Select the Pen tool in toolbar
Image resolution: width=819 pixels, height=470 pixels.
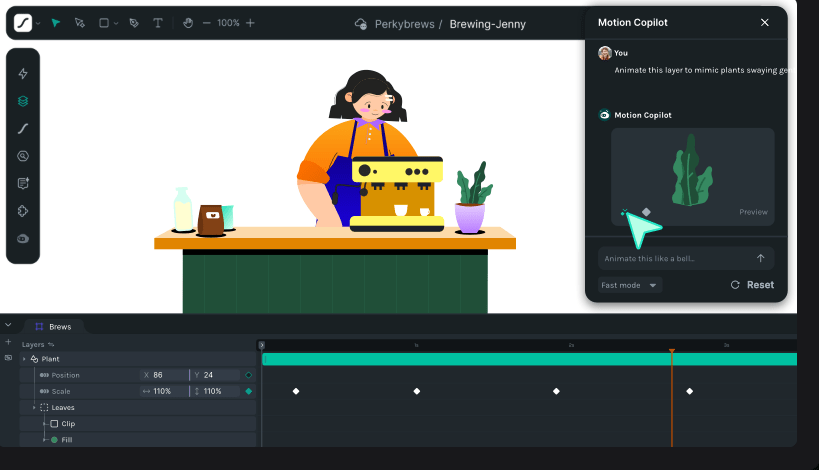click(134, 22)
